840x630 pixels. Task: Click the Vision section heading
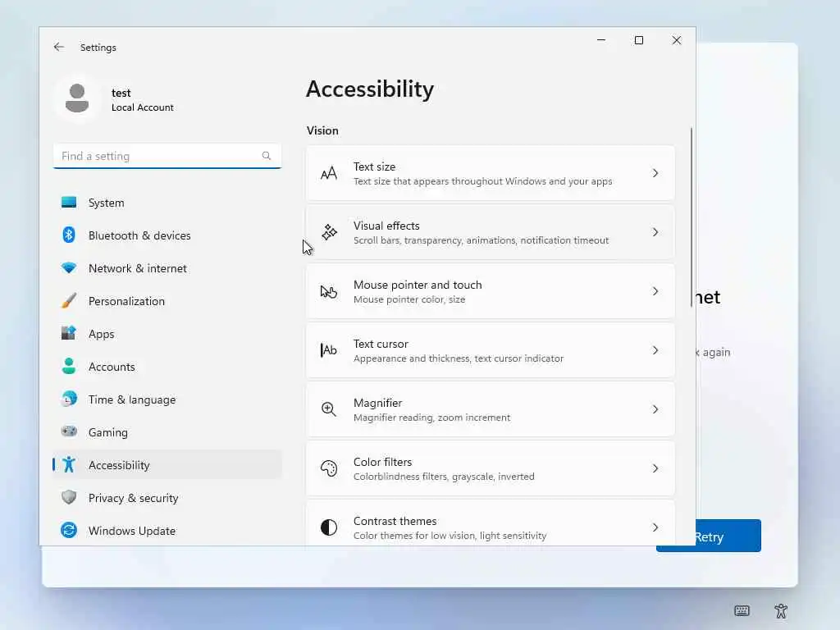coord(322,130)
